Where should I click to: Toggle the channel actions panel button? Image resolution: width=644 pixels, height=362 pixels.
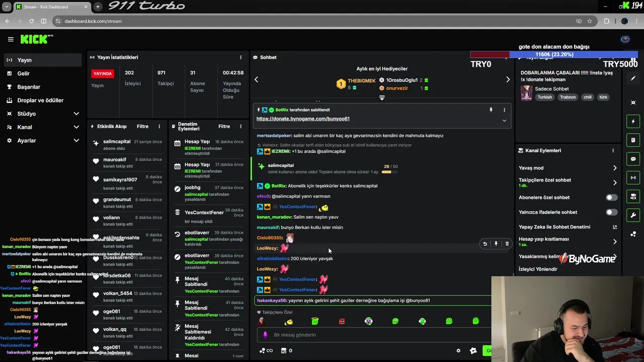point(633,197)
